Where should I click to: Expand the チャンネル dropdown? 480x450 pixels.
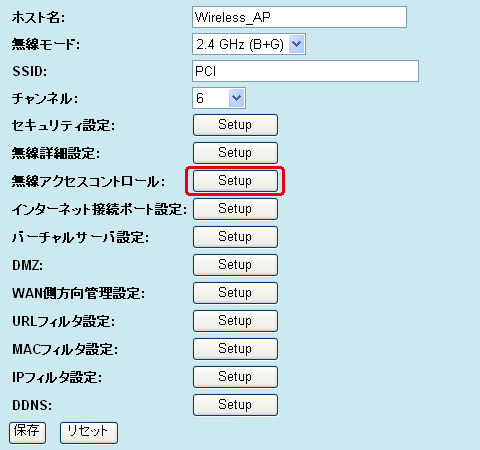coord(219,98)
